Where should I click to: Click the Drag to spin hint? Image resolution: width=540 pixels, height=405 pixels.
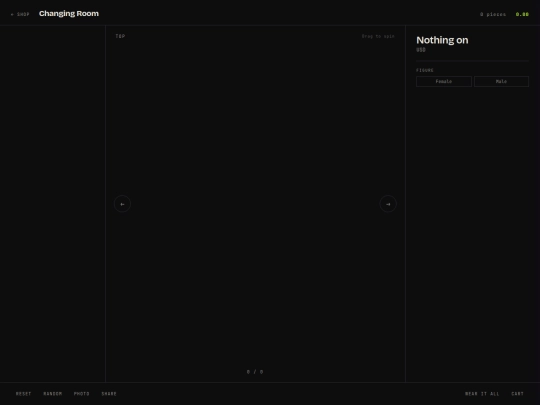(378, 36)
